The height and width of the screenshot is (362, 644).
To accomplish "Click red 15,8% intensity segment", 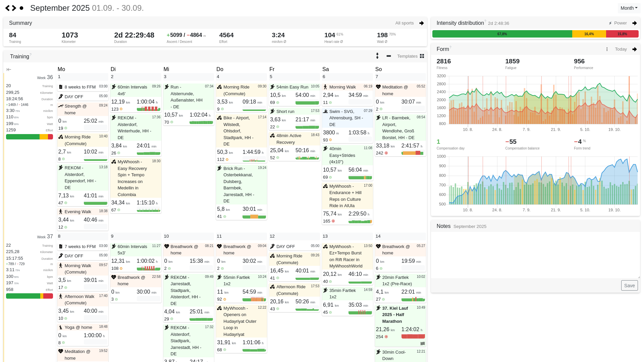I will click(622, 34).
